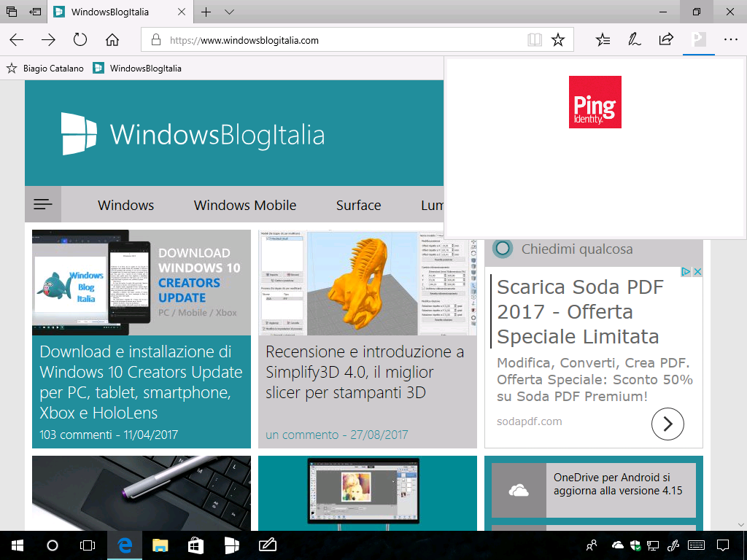This screenshot has width=747, height=560.
Task: Go back to the previous page
Action: [x=17, y=40]
